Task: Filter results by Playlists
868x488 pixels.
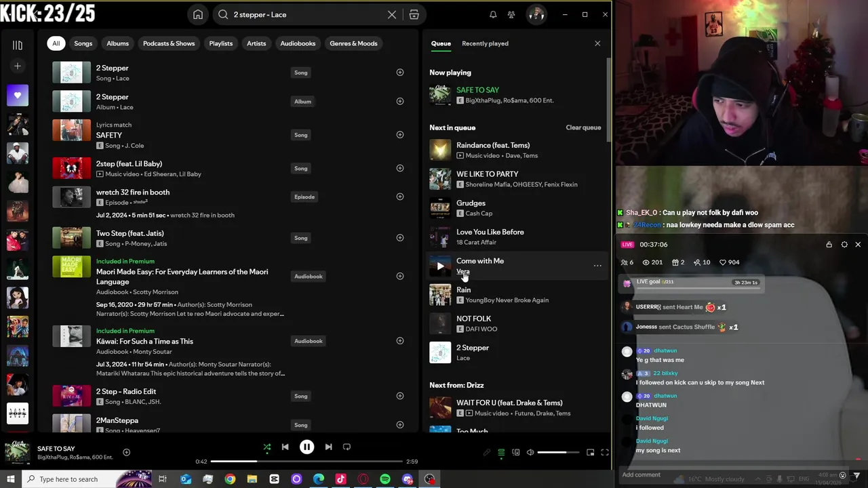Action: [221, 43]
